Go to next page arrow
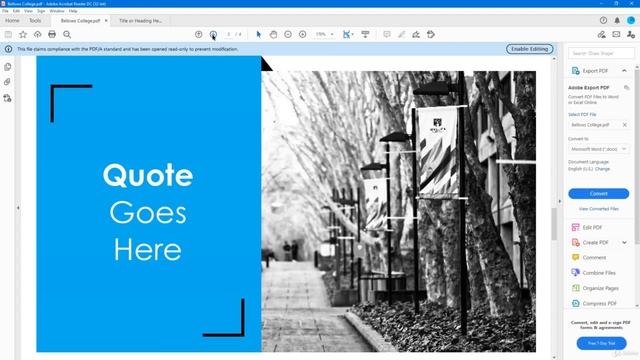This screenshot has width=640, height=360. [213, 35]
